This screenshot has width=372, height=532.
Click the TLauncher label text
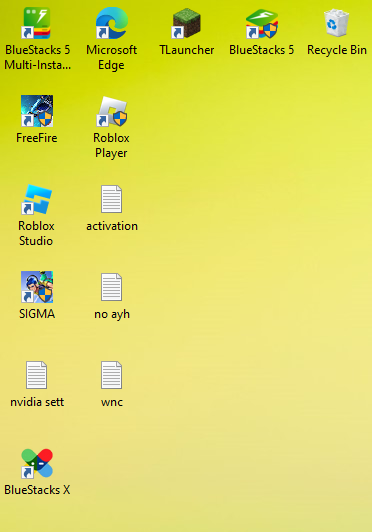[x=187, y=50]
